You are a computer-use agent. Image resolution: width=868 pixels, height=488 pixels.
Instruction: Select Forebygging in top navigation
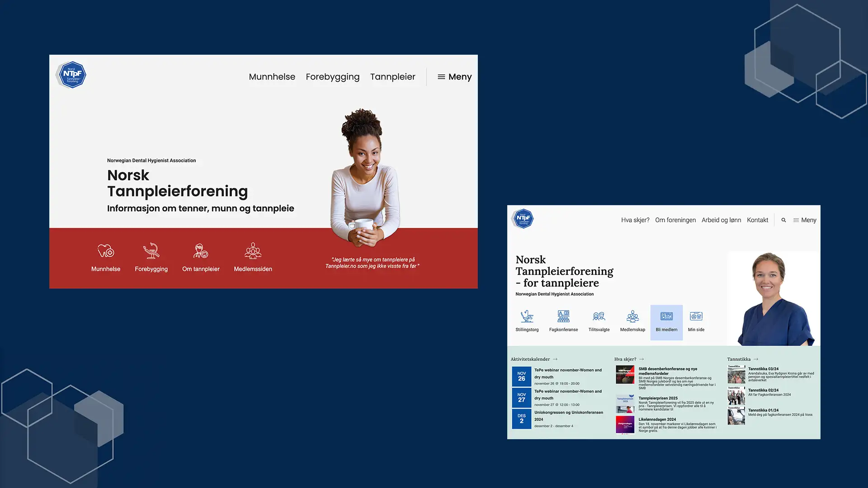(333, 77)
